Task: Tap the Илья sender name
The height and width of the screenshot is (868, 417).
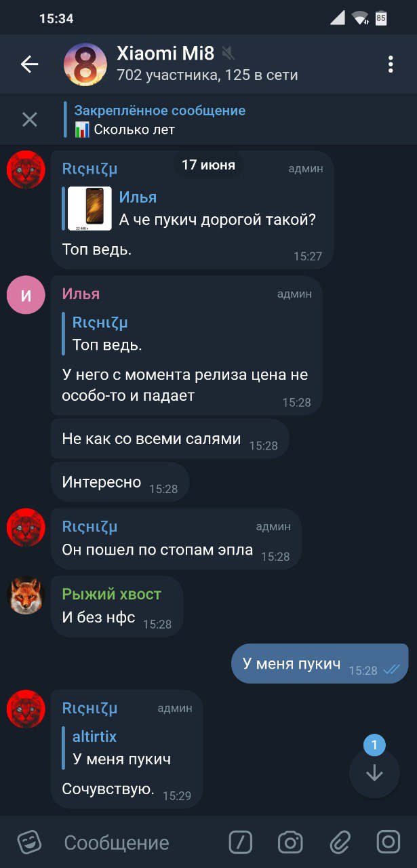Action: [81, 294]
